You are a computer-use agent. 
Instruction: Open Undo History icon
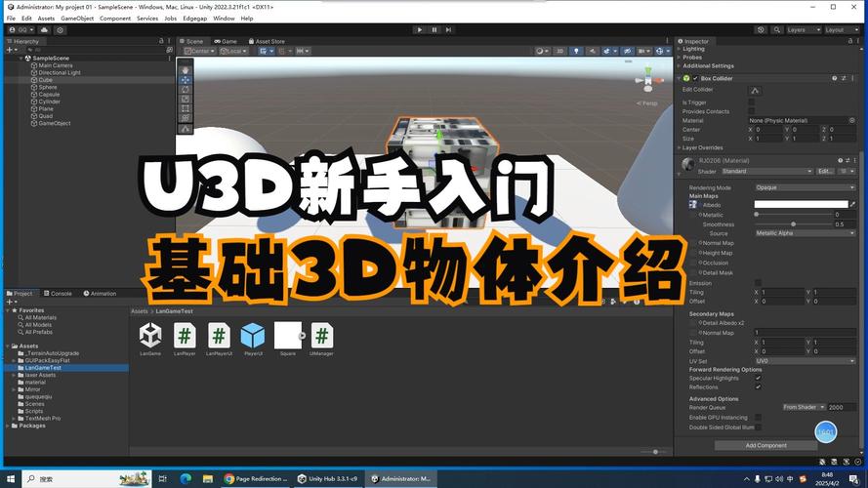(762, 30)
